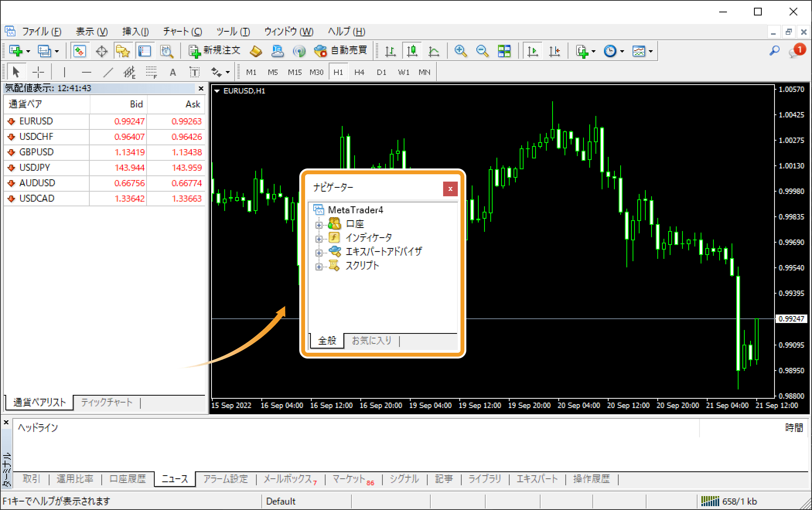
Task: Click the toolbar search magnifier icon
Action: click(774, 51)
